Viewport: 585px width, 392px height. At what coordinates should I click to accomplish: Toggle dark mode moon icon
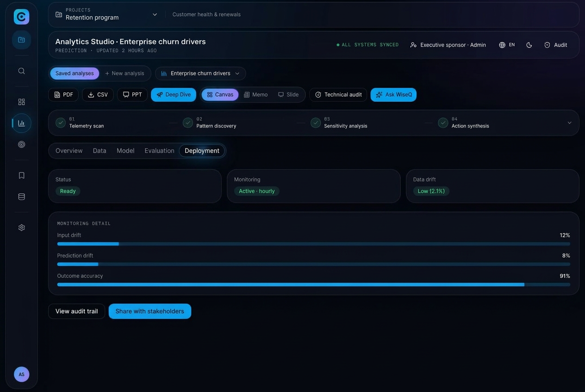(x=529, y=45)
